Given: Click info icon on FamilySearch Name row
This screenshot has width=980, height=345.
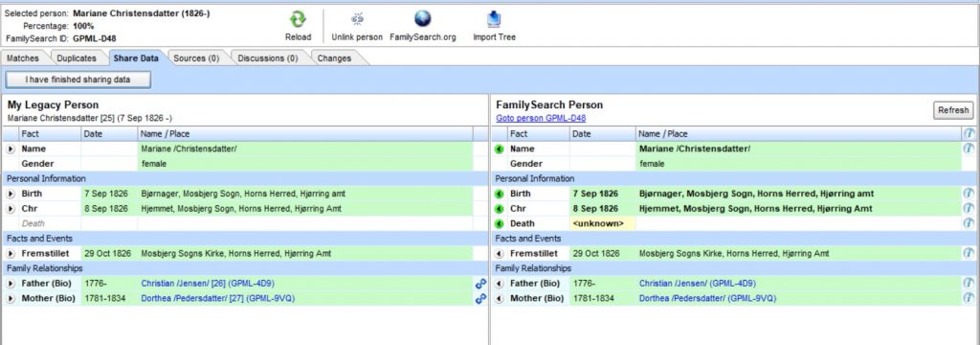Looking at the screenshot, I should (969, 149).
